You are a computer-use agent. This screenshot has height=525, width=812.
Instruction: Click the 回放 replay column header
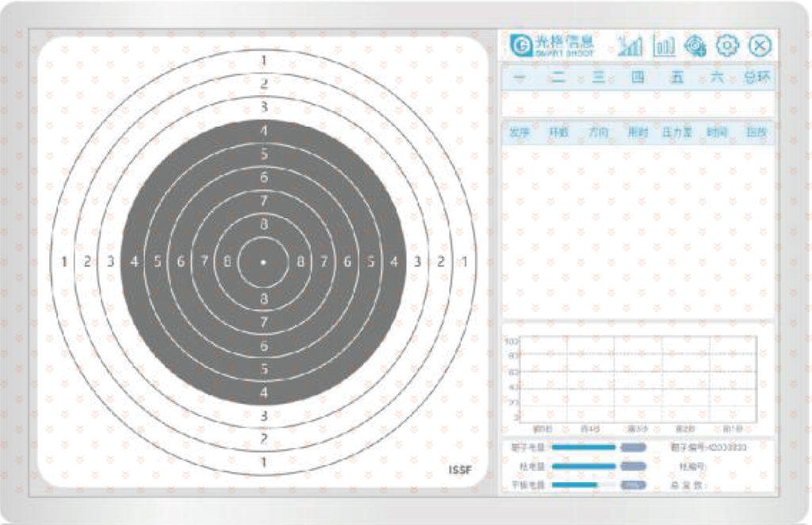pyautogui.click(x=757, y=133)
